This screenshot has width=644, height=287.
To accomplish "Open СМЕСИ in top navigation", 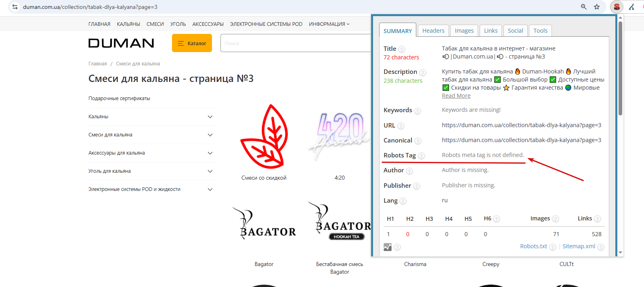I will coord(155,24).
